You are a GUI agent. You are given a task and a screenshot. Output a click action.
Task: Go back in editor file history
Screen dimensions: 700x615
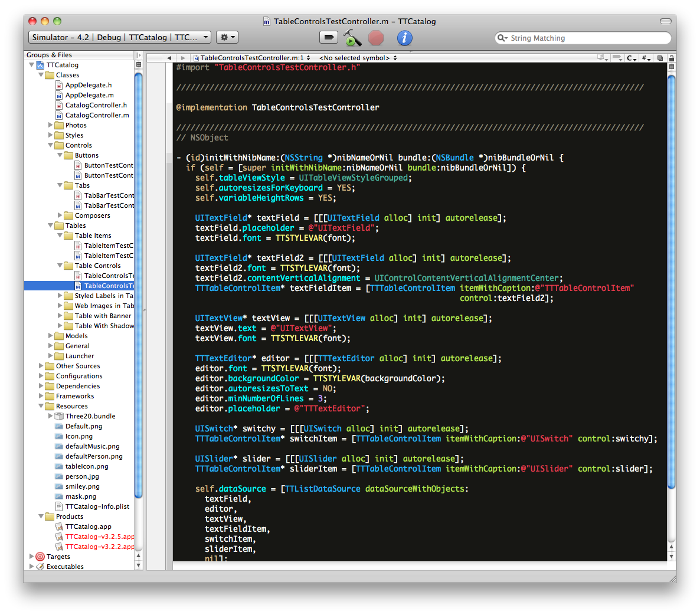click(169, 58)
